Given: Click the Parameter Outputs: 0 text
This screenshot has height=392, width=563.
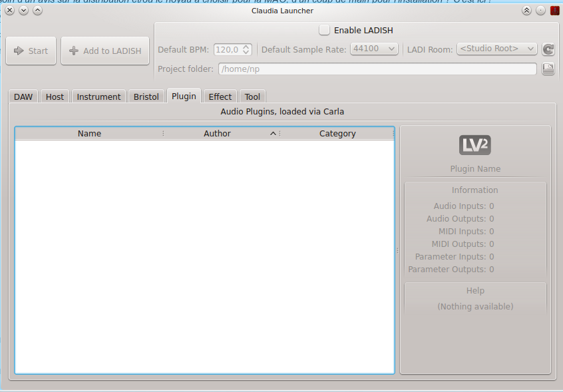Looking at the screenshot, I should pos(451,270).
